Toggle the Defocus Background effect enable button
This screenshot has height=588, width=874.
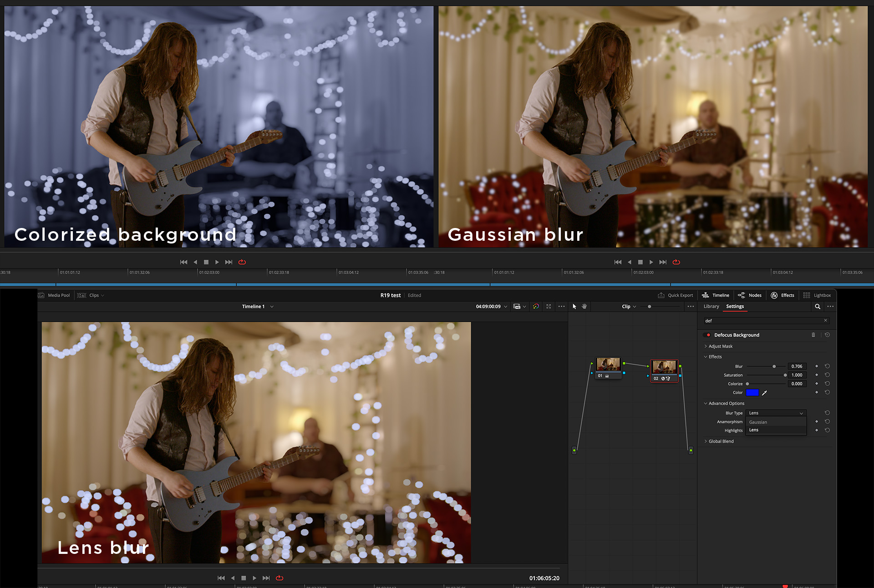[x=708, y=335]
